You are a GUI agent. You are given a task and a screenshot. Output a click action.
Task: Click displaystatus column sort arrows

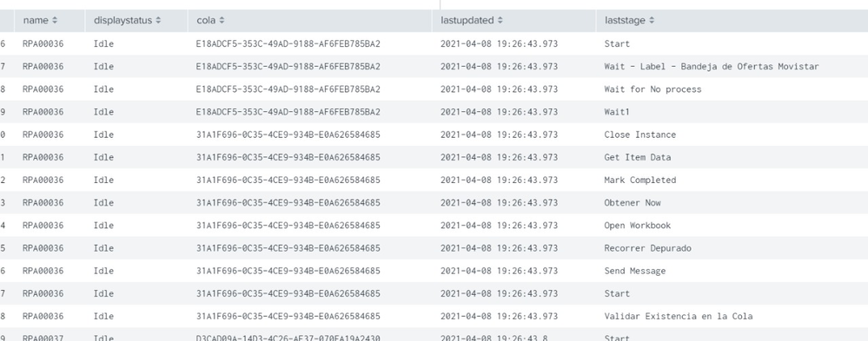pos(158,21)
